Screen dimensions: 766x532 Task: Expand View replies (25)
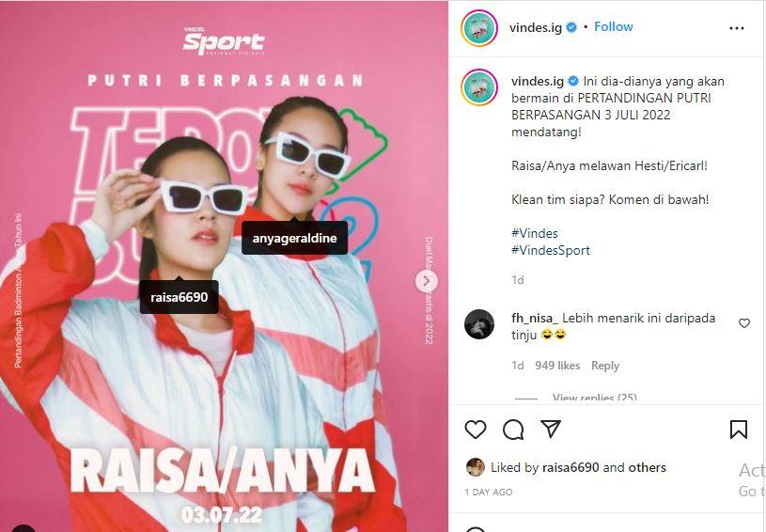pos(595,398)
